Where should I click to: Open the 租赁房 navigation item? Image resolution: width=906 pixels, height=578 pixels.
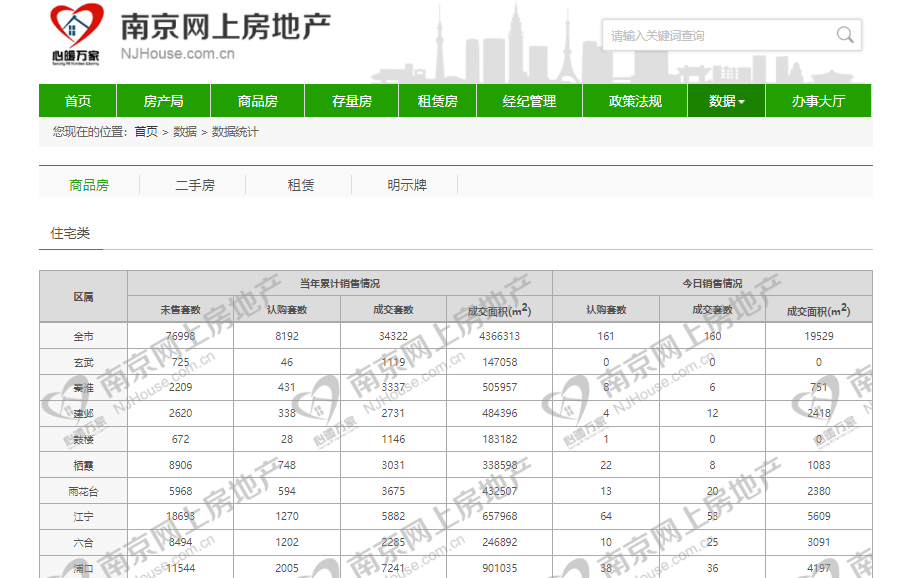click(x=437, y=101)
